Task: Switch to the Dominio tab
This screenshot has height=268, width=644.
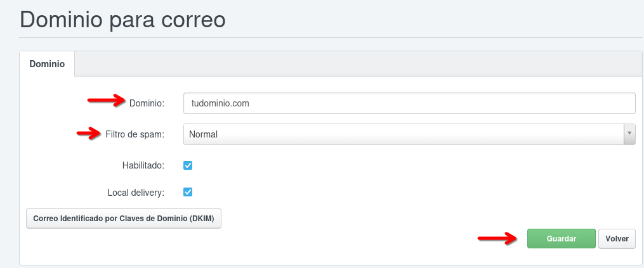Action: click(47, 64)
